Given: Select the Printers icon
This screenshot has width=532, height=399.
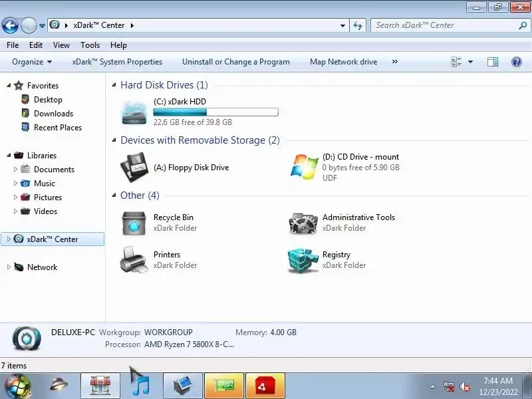Looking at the screenshot, I should [134, 260].
